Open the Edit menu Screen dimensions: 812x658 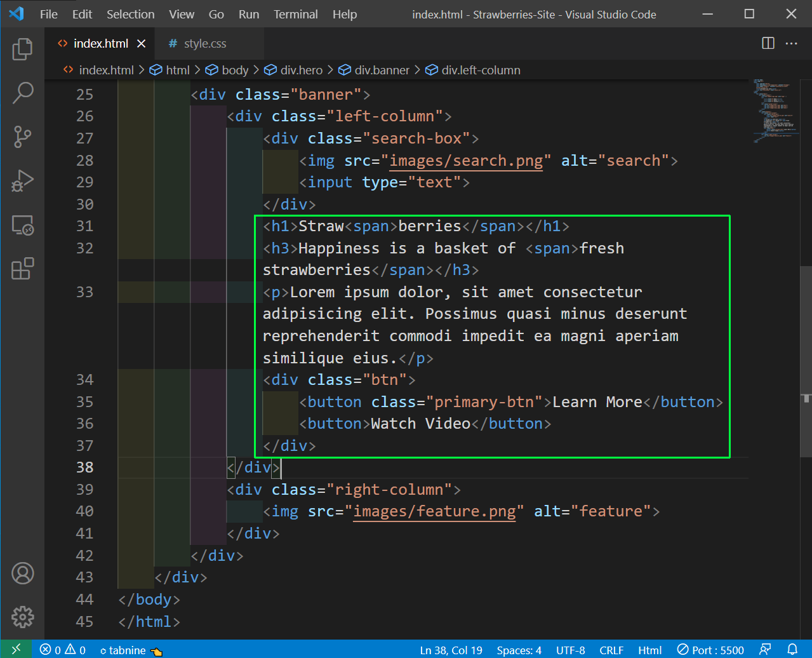pyautogui.click(x=82, y=14)
